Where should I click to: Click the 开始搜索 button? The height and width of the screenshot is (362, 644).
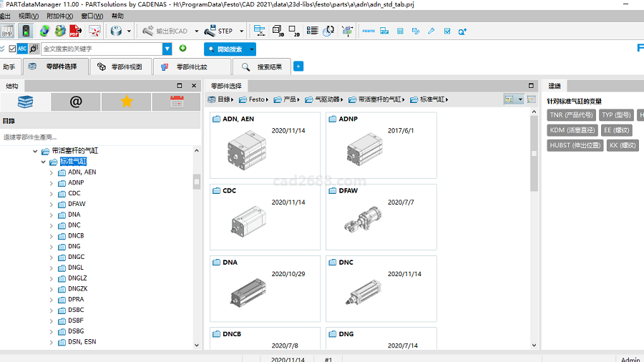point(229,49)
